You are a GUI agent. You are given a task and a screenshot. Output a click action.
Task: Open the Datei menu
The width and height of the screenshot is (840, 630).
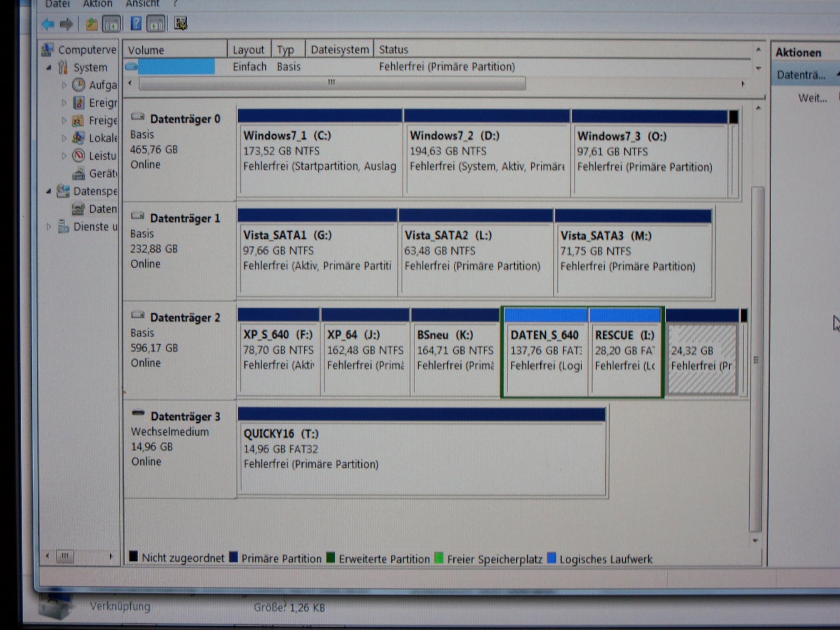tap(57, 4)
